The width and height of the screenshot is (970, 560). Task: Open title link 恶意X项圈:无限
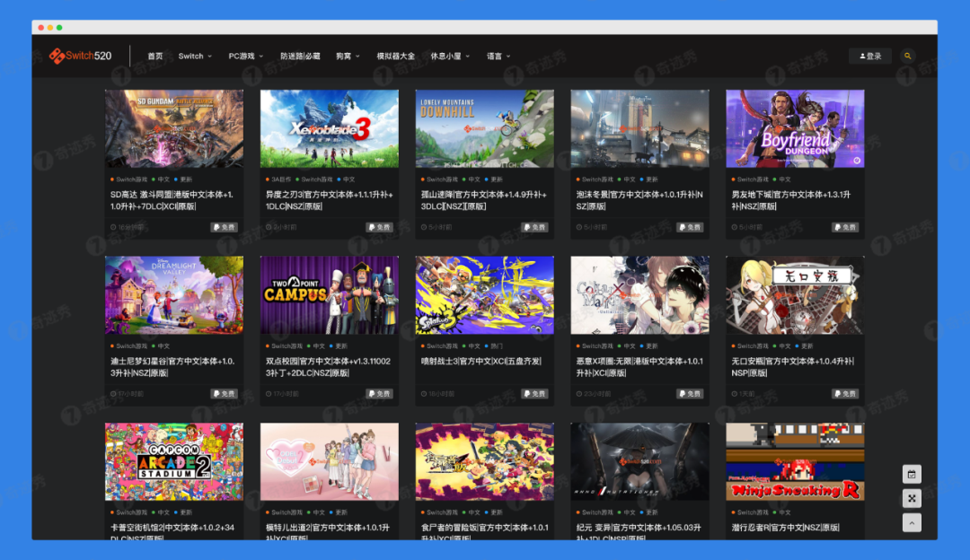tap(639, 366)
